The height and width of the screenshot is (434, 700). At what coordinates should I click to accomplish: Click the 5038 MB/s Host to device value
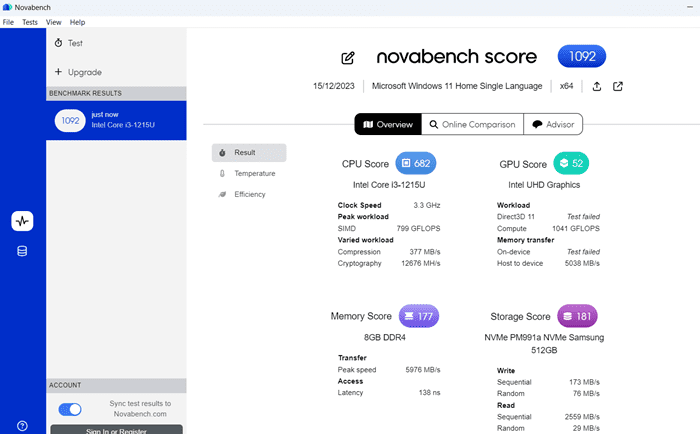pyautogui.click(x=582, y=263)
